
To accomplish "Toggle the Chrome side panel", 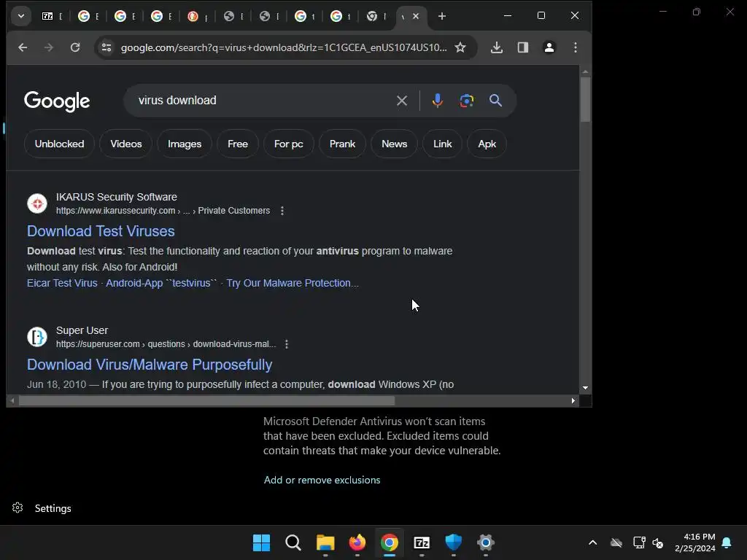I will [x=522, y=47].
